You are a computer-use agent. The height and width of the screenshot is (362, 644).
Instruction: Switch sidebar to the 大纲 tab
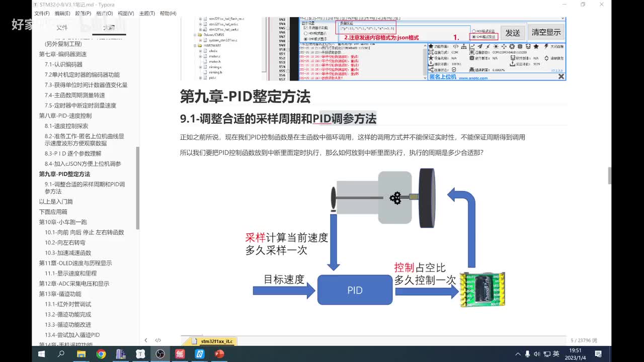109,27
